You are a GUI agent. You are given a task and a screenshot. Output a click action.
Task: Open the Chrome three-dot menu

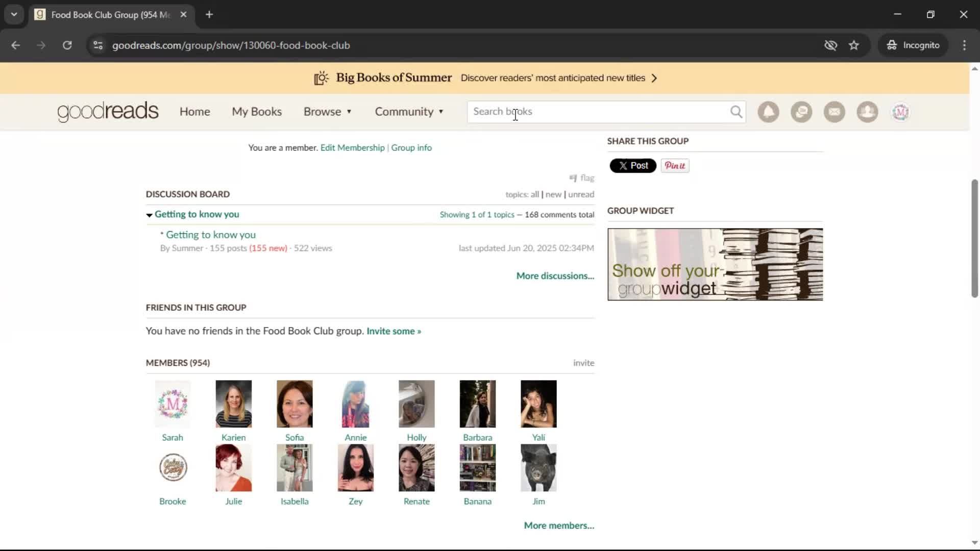click(x=964, y=45)
